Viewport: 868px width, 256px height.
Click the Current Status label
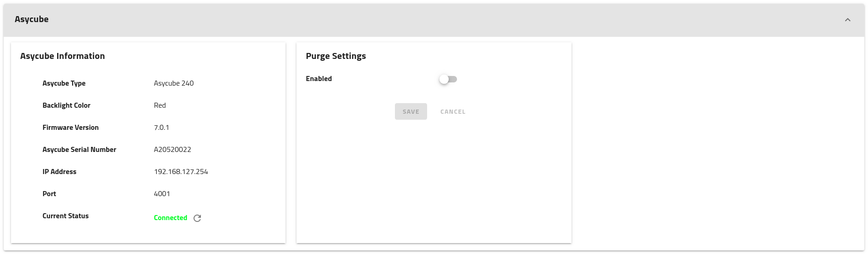tap(65, 216)
